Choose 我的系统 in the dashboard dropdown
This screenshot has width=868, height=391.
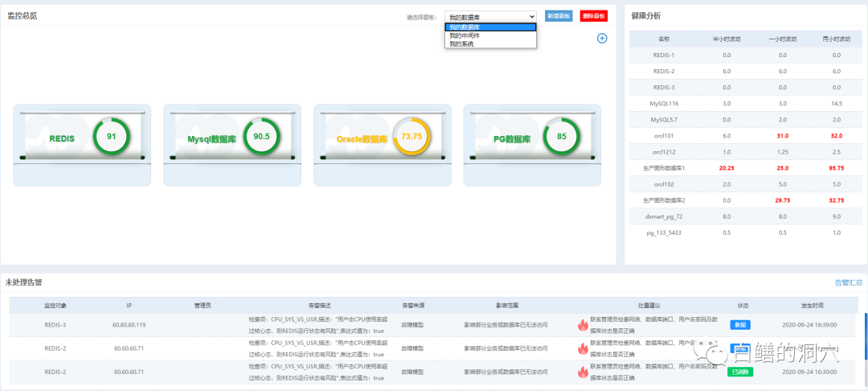(x=461, y=44)
